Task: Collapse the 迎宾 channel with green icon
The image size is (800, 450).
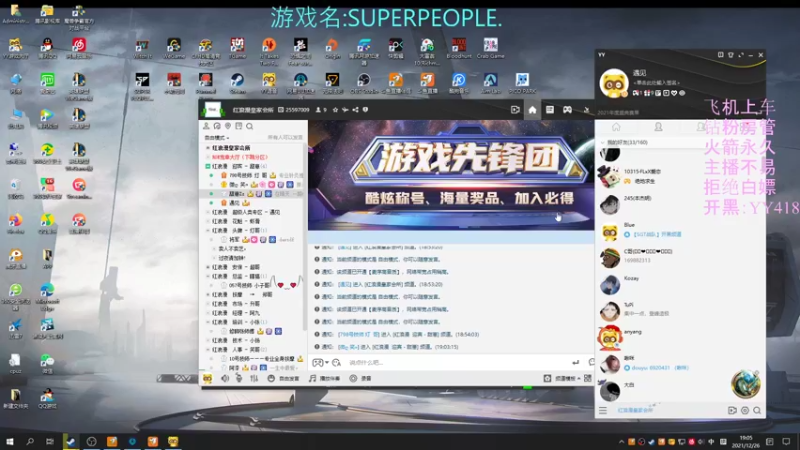Action: pyautogui.click(x=208, y=166)
